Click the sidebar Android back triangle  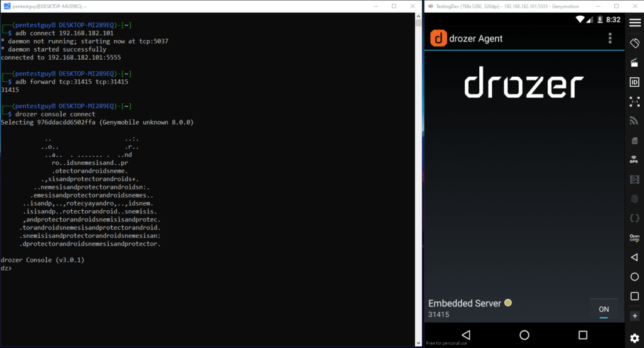point(635,257)
